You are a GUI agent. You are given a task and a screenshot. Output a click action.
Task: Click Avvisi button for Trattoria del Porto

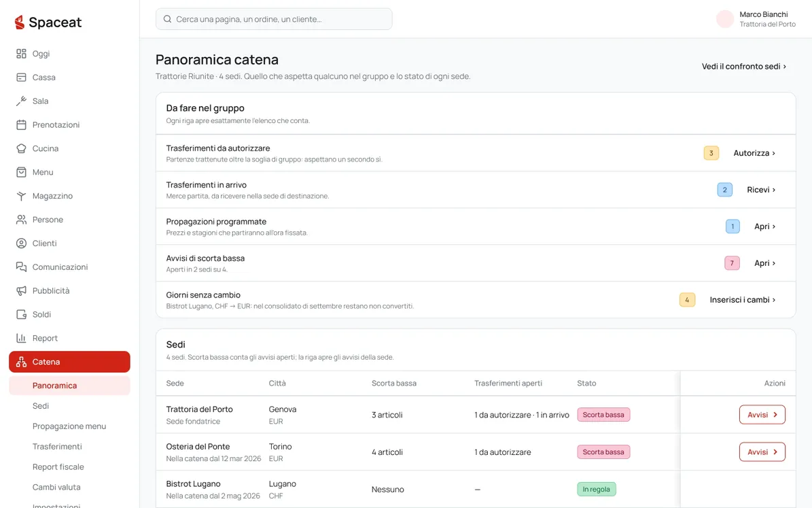[x=762, y=415]
